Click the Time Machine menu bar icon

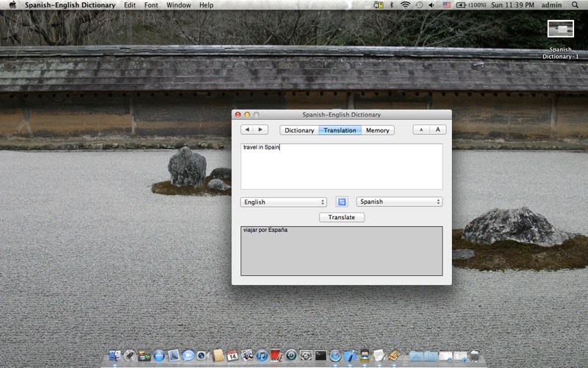419,5
